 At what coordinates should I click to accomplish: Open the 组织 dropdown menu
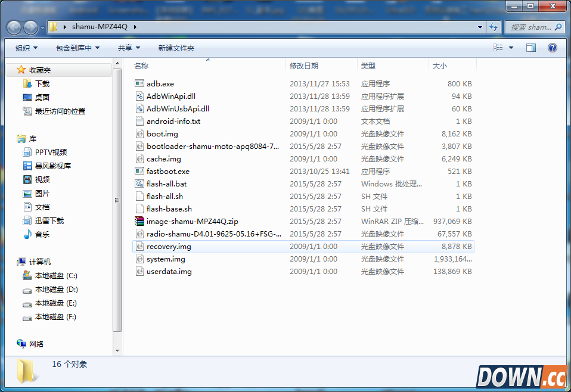pyautogui.click(x=26, y=48)
